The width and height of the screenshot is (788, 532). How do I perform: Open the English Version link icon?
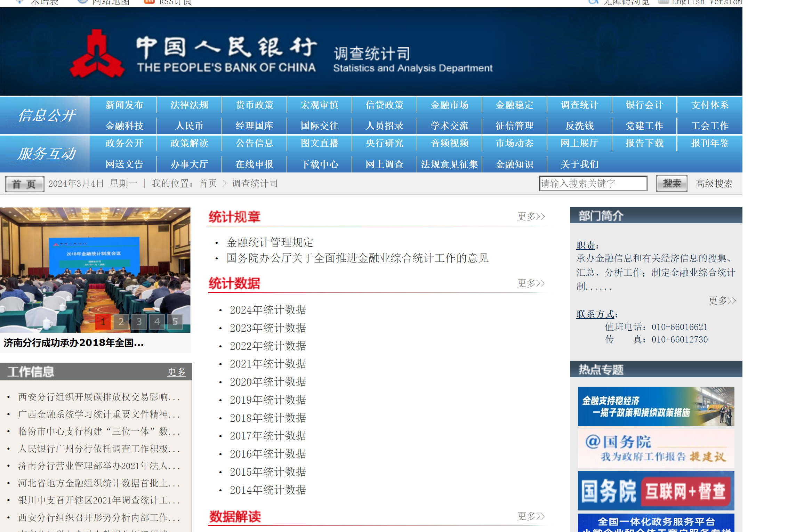click(664, 2)
